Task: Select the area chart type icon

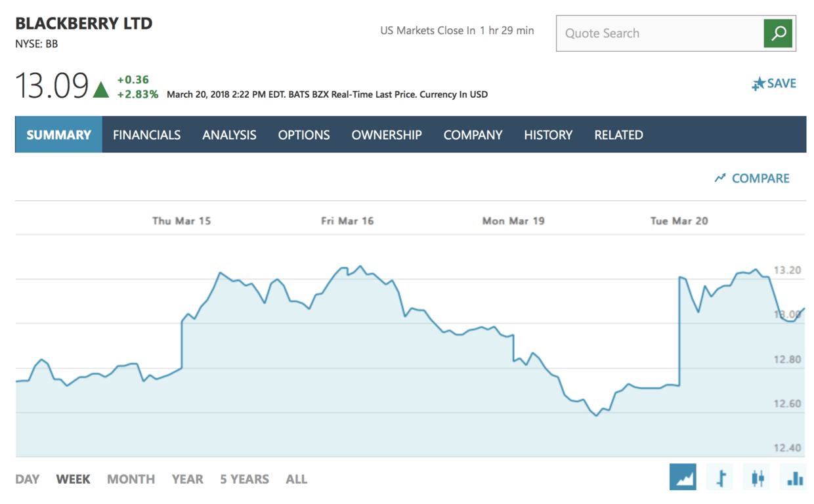Action: pos(683,477)
